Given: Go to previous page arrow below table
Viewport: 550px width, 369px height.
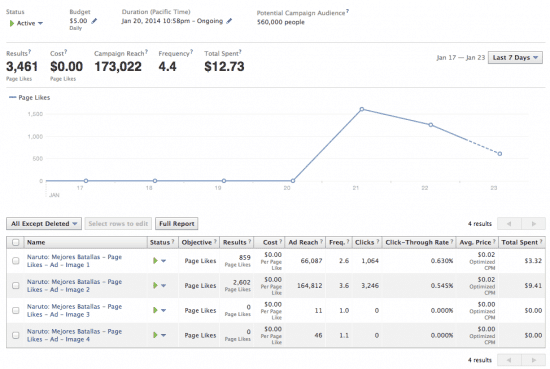Looking at the screenshot, I should (x=509, y=360).
